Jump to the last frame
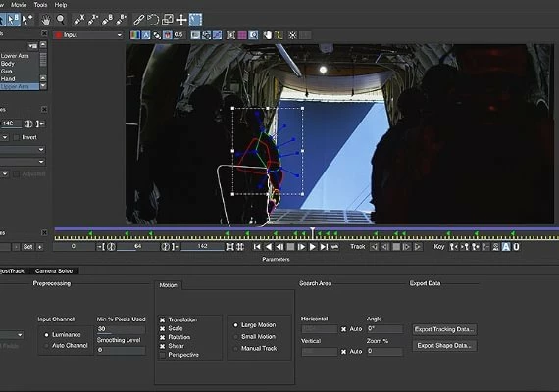559x392 pixels. point(324,247)
